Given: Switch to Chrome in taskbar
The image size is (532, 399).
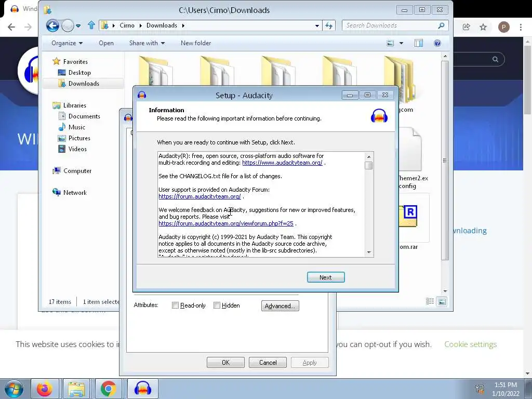Looking at the screenshot, I should 108,389.
